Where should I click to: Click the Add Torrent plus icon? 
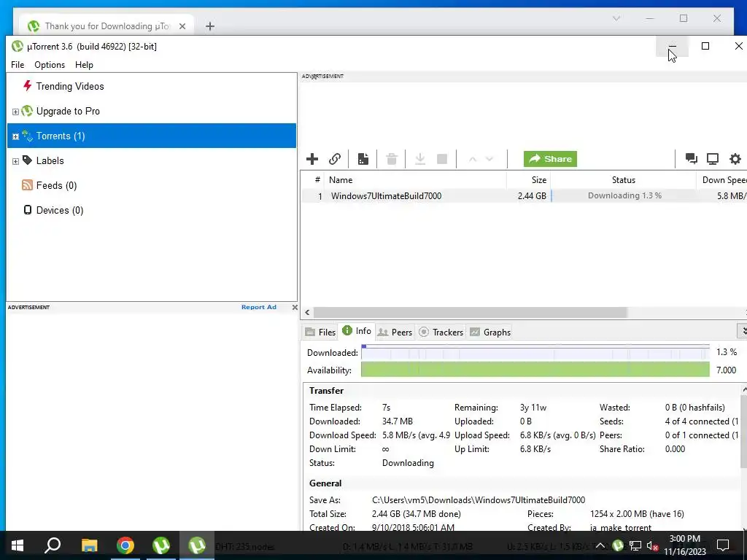pos(312,158)
